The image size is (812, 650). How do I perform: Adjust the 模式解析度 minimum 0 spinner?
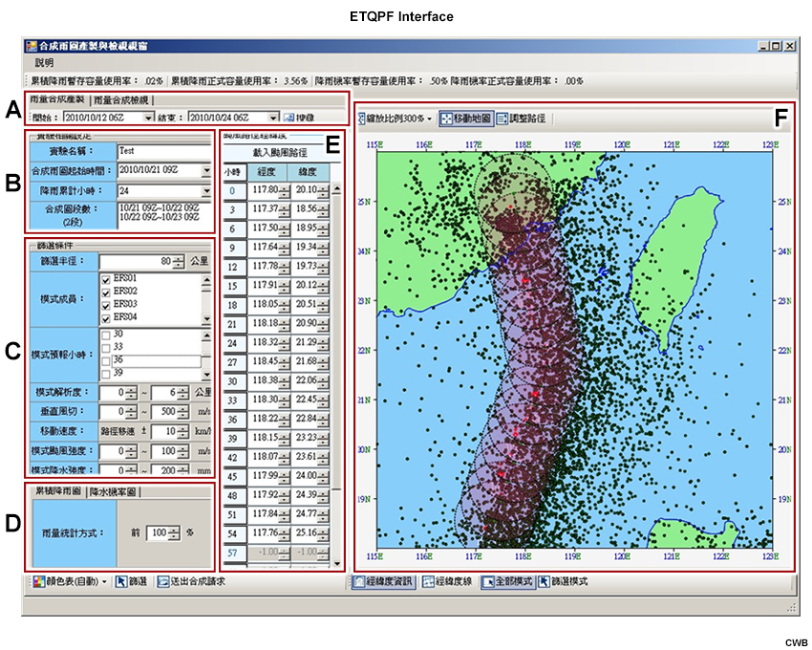coord(132,393)
